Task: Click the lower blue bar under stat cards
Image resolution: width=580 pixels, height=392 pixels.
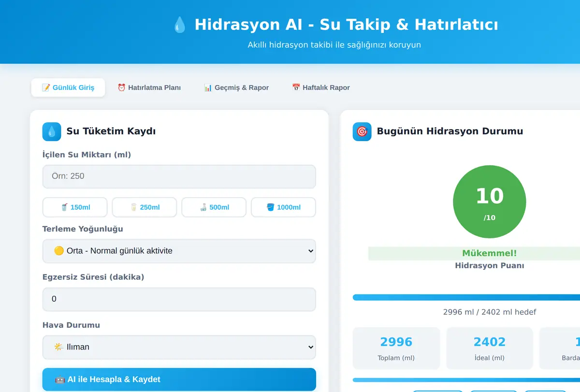Action: pos(466,380)
